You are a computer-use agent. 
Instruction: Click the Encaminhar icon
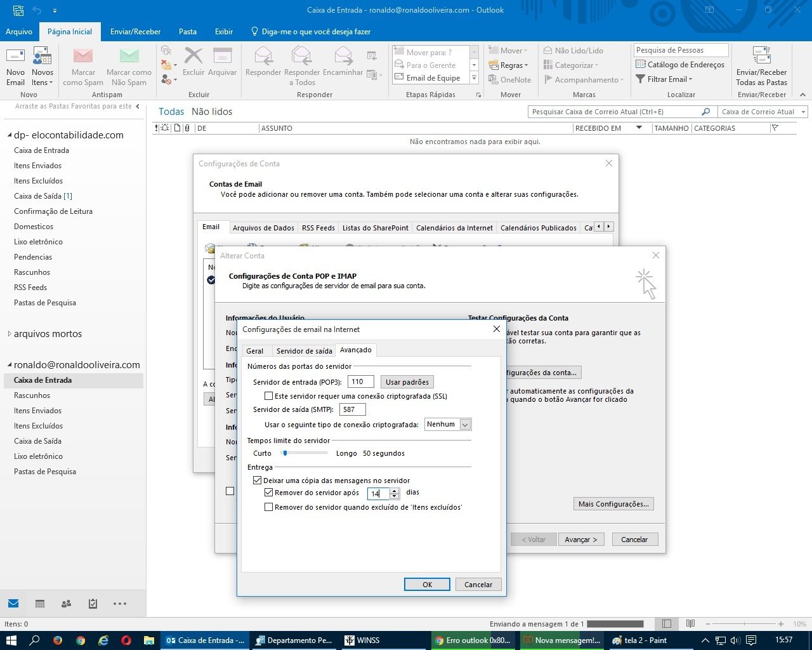click(x=343, y=62)
